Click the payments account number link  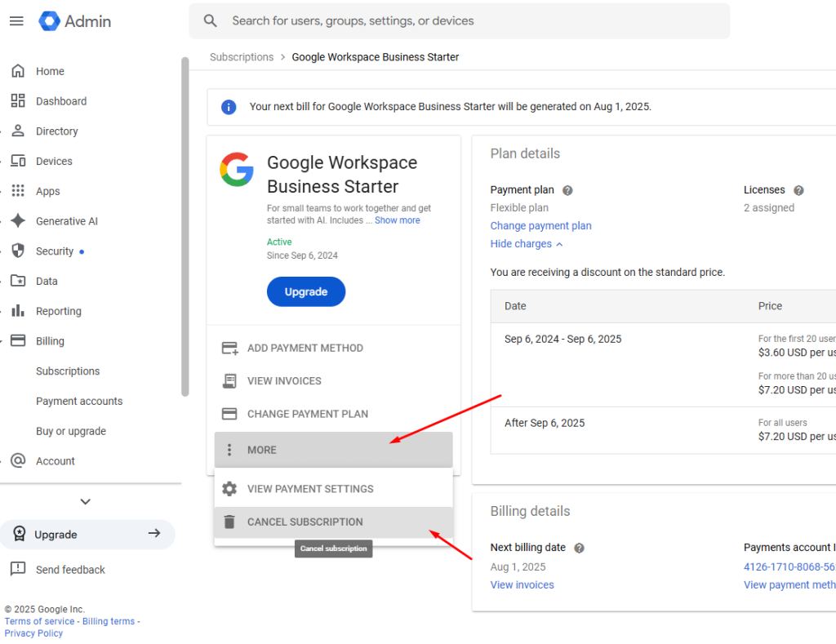point(789,566)
